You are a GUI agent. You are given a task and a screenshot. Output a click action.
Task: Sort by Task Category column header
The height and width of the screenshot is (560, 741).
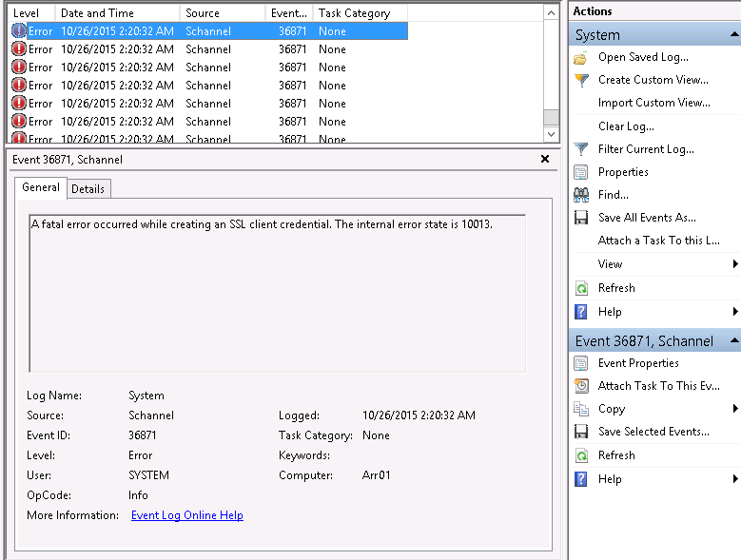[x=361, y=13]
